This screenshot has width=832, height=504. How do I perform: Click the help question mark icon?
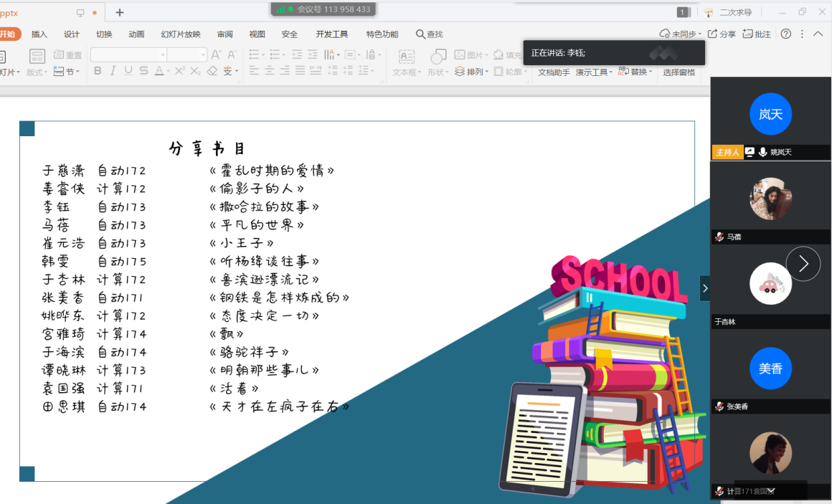coord(786,34)
